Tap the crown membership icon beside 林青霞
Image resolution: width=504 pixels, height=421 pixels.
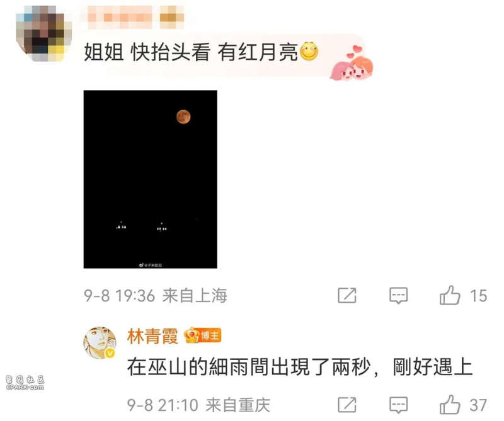click(x=192, y=335)
